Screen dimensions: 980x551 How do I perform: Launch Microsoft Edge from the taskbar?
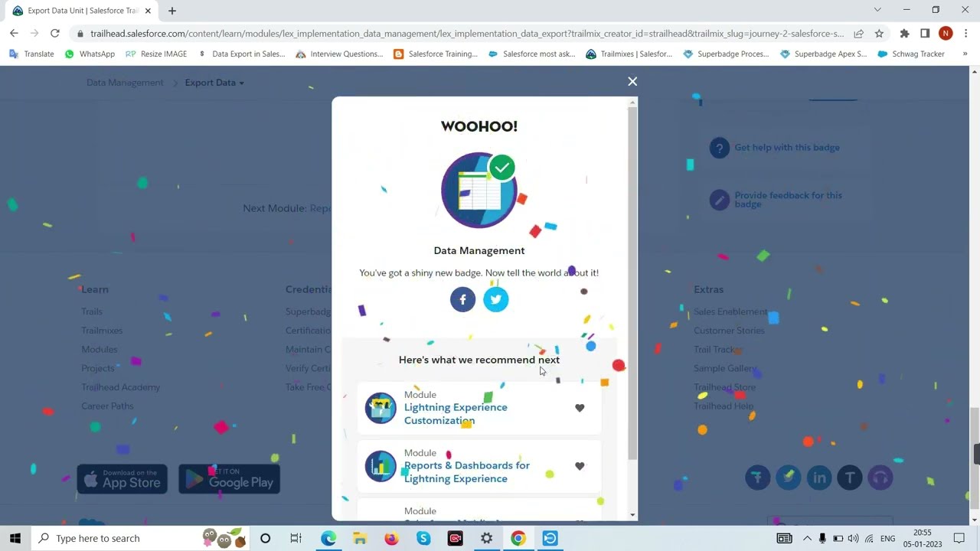328,538
